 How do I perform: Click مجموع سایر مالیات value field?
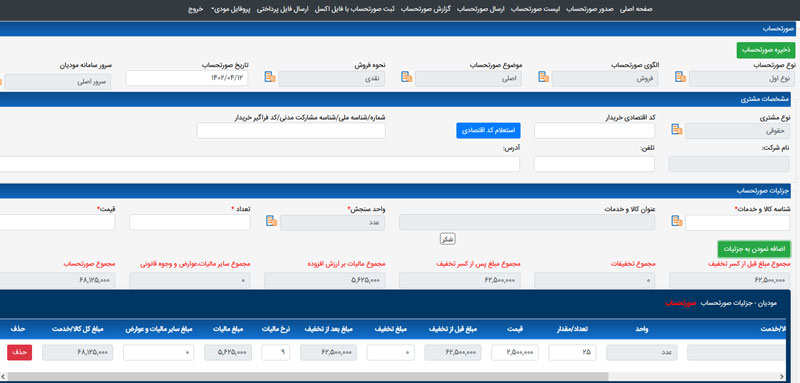coord(190,280)
